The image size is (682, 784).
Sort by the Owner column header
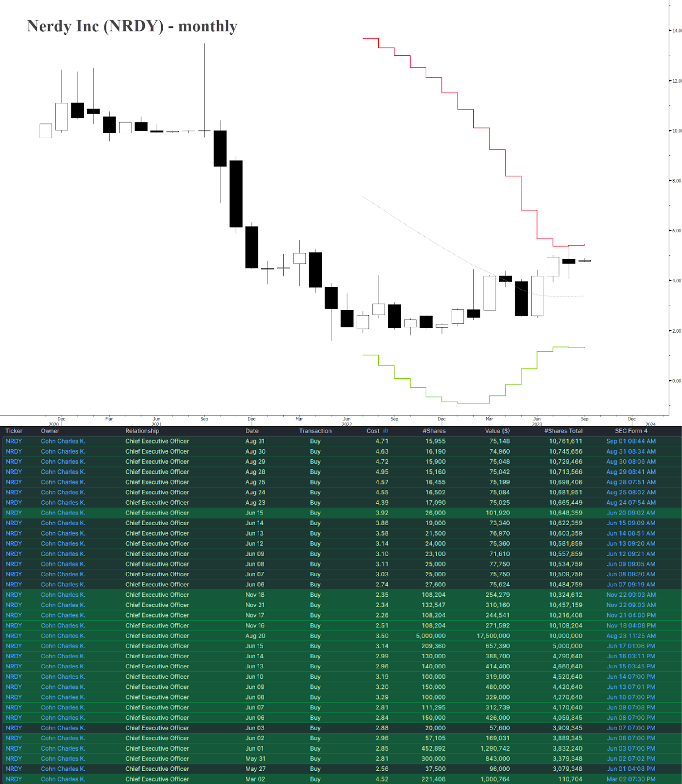tap(50, 431)
